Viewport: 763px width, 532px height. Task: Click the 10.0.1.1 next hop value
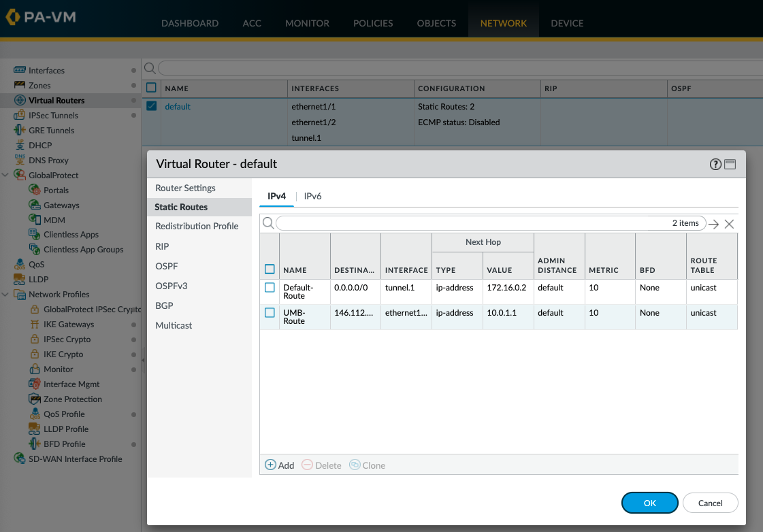tap(502, 313)
